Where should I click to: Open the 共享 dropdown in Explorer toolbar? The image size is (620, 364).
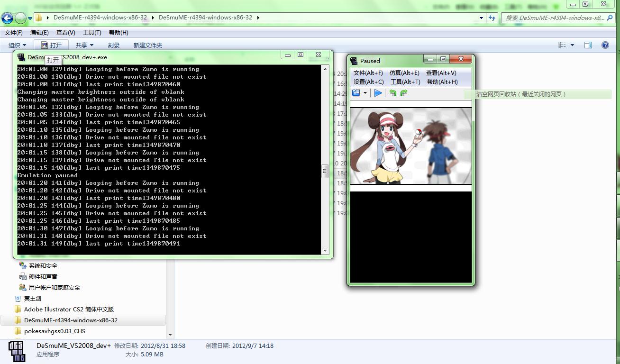(84, 45)
